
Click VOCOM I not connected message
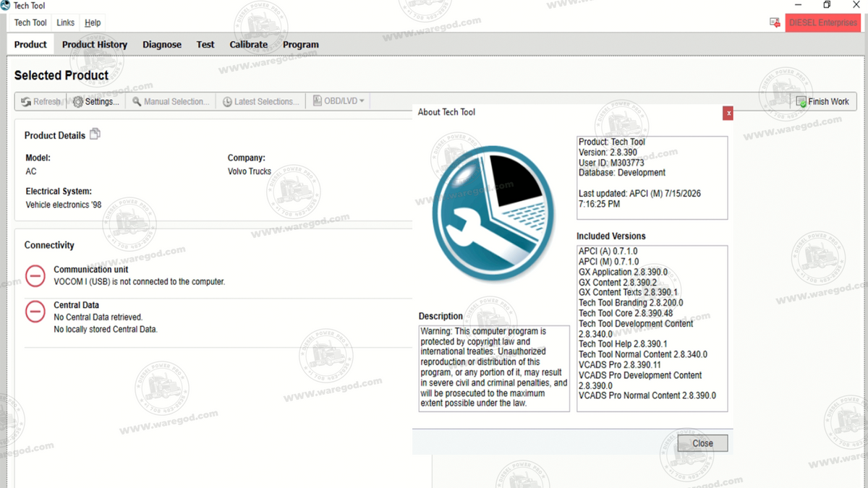click(x=140, y=281)
